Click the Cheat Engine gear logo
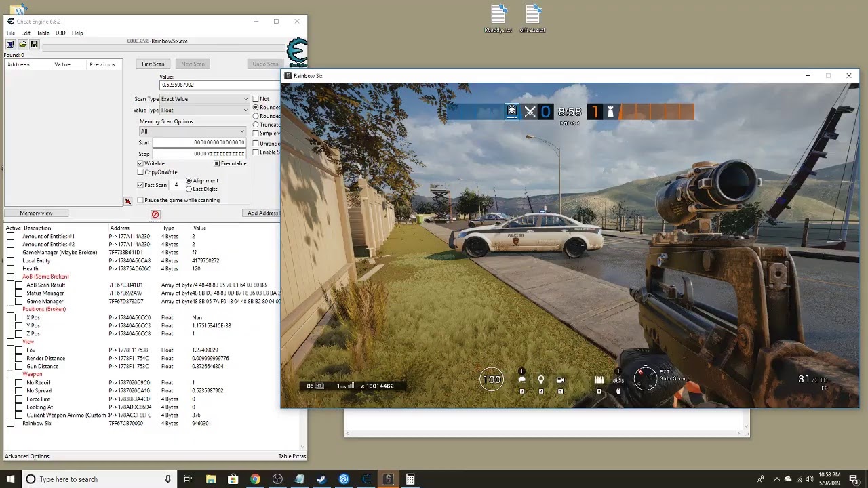 tap(296, 53)
